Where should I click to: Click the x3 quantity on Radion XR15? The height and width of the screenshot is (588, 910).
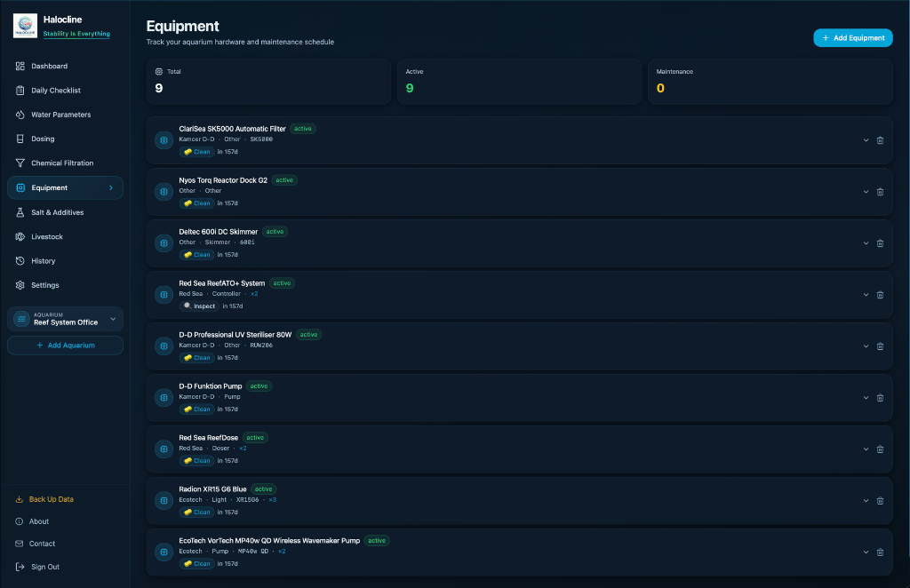[x=272, y=500]
